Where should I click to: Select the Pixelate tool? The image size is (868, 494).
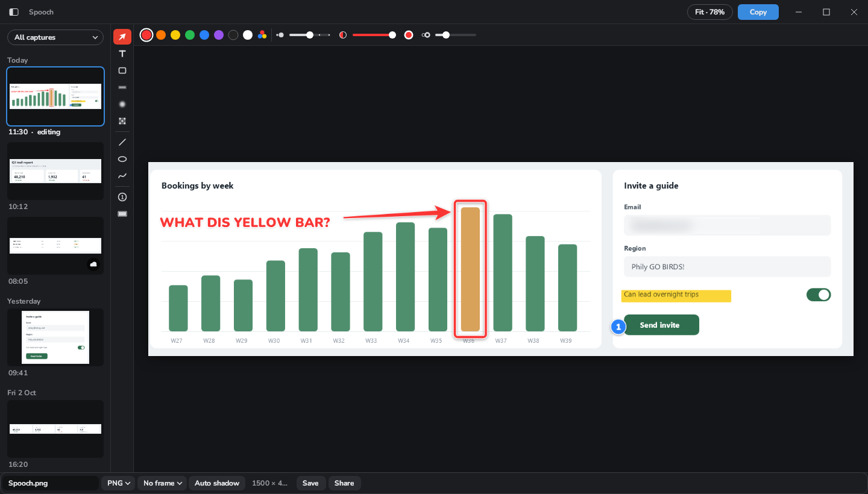click(122, 121)
